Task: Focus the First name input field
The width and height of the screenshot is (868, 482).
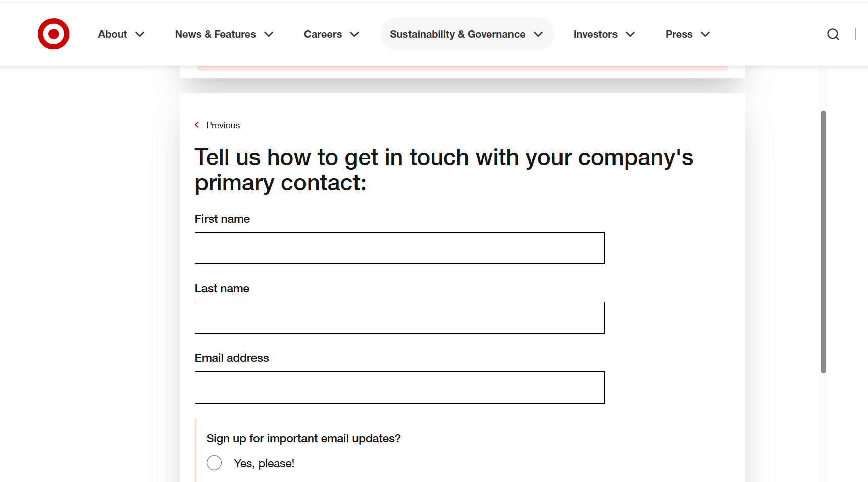Action: pos(399,248)
